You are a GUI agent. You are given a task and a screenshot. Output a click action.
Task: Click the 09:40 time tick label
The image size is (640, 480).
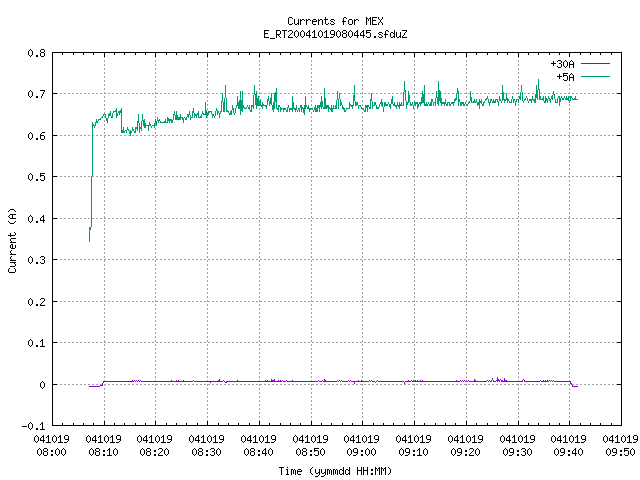tap(569, 452)
